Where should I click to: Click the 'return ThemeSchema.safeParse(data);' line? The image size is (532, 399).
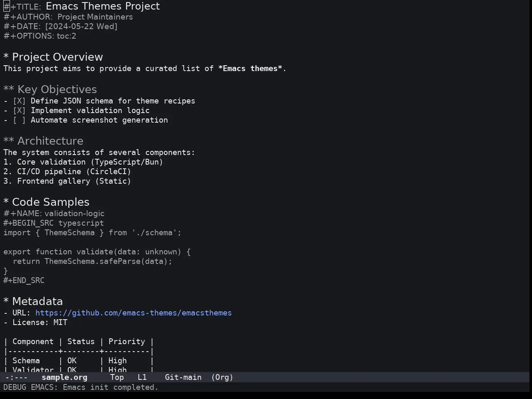tap(92, 261)
